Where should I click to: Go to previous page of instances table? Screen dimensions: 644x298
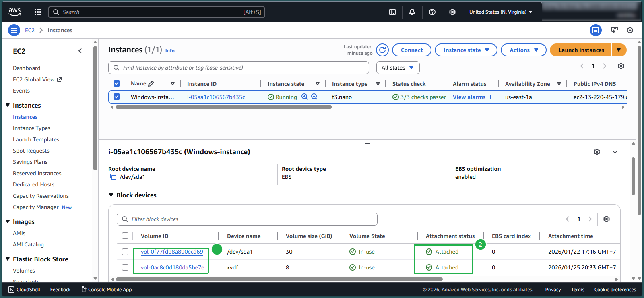582,66
